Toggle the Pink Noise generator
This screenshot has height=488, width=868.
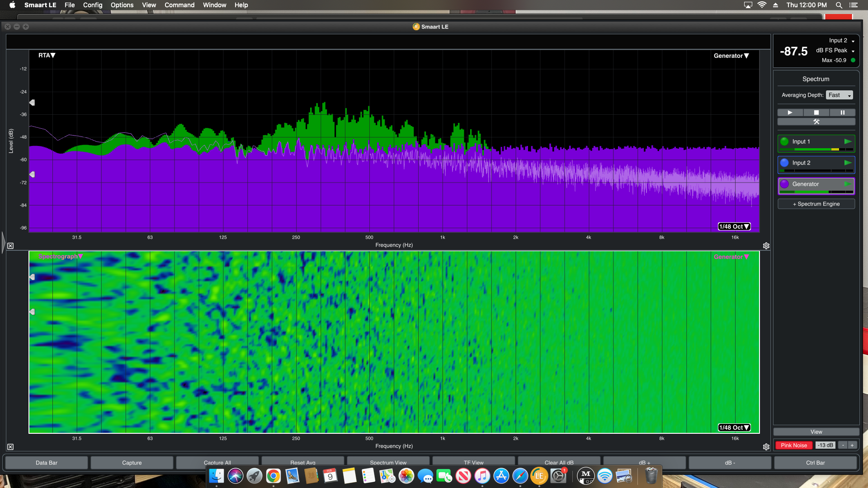(794, 445)
